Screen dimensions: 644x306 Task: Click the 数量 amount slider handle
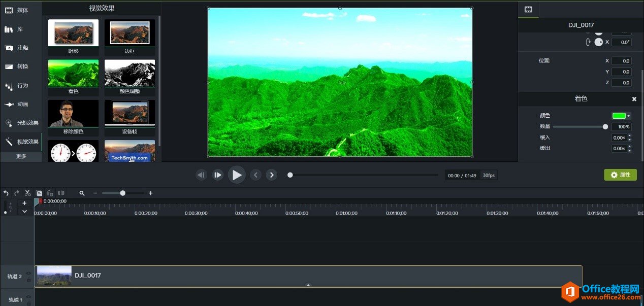pos(605,127)
